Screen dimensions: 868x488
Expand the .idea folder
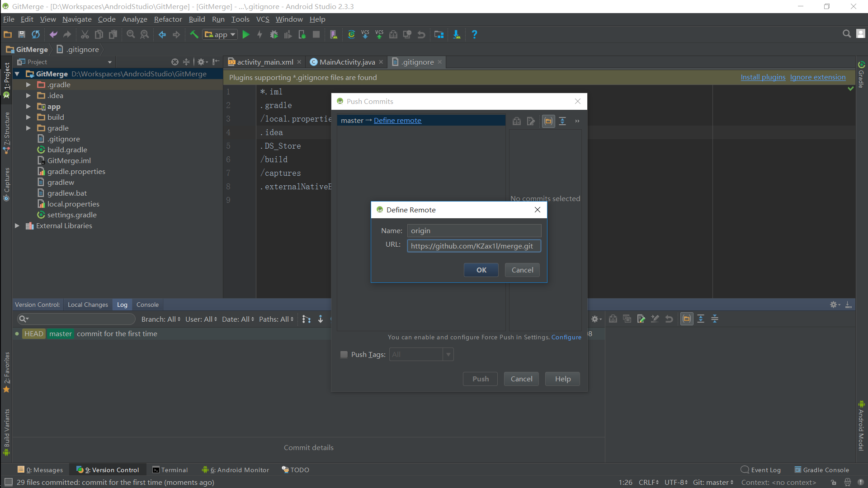[x=28, y=95]
